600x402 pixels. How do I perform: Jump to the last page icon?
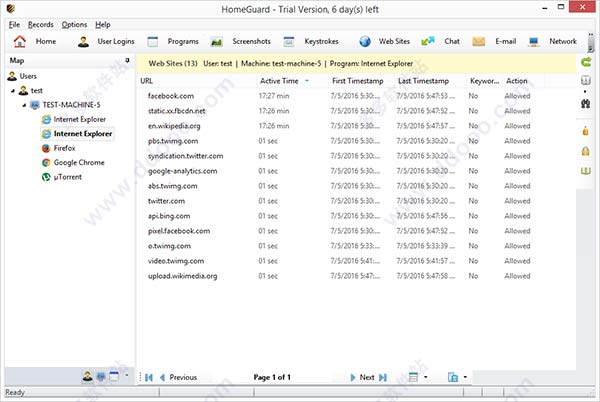tap(383, 378)
